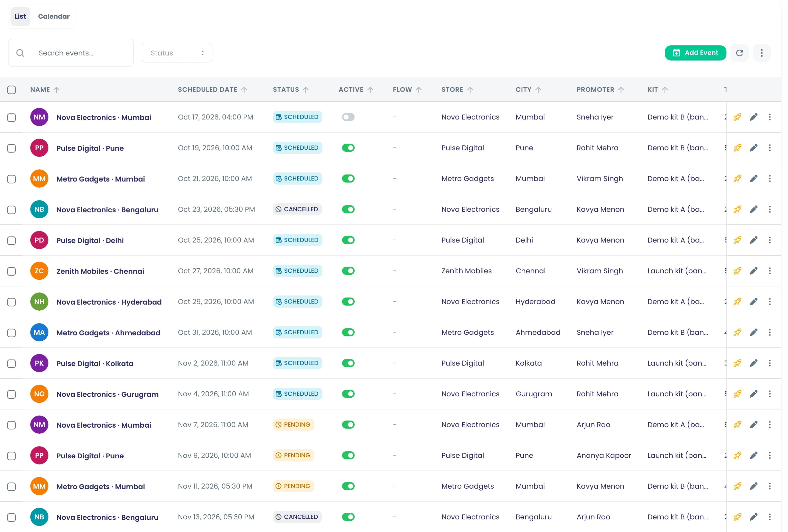
Task: Click the Add Event button
Action: click(695, 53)
